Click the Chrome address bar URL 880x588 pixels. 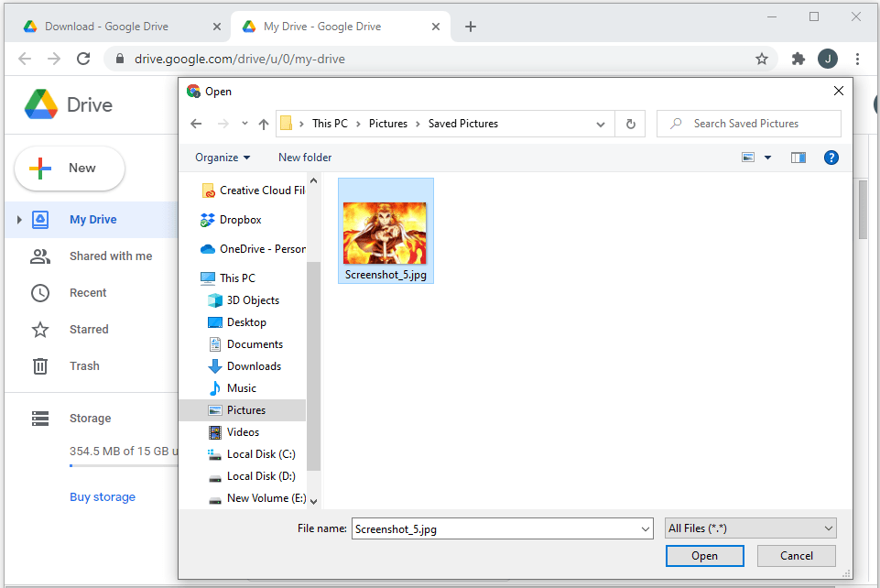coord(240,59)
